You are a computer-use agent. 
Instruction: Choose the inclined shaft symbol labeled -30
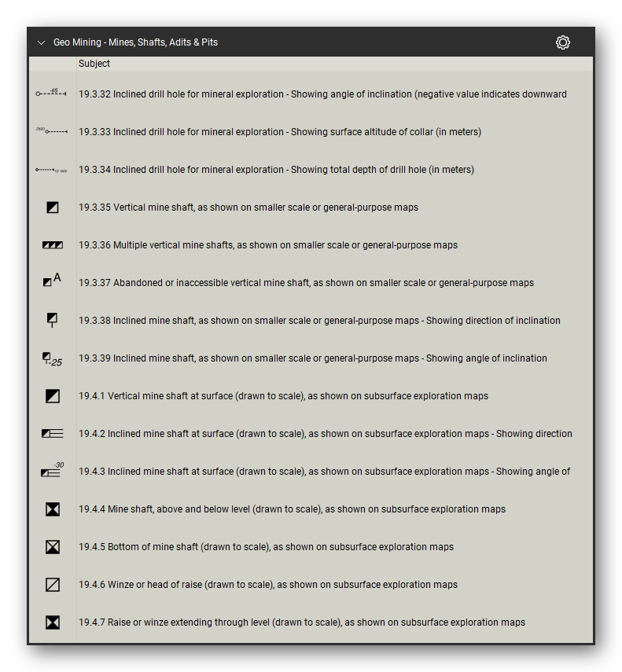[53, 470]
